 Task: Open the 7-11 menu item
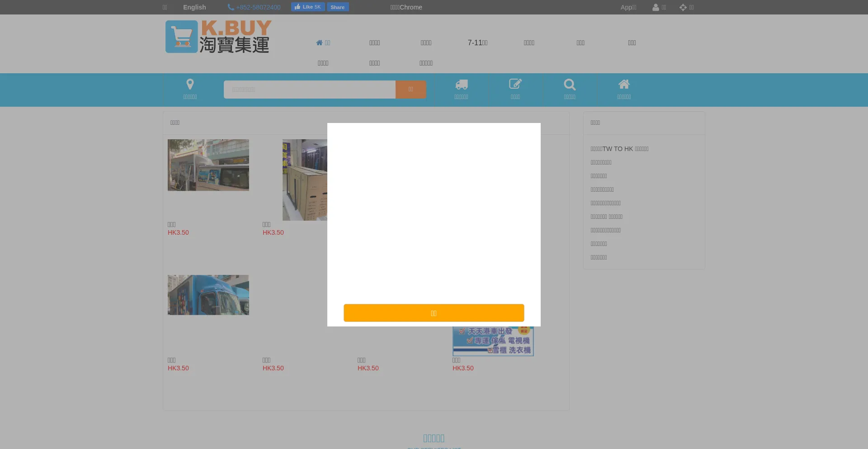point(477,43)
